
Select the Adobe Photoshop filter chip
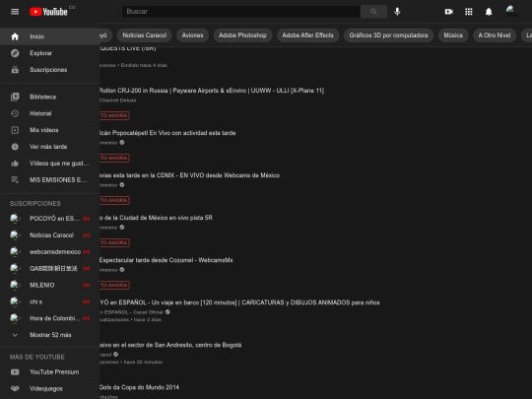click(x=242, y=35)
